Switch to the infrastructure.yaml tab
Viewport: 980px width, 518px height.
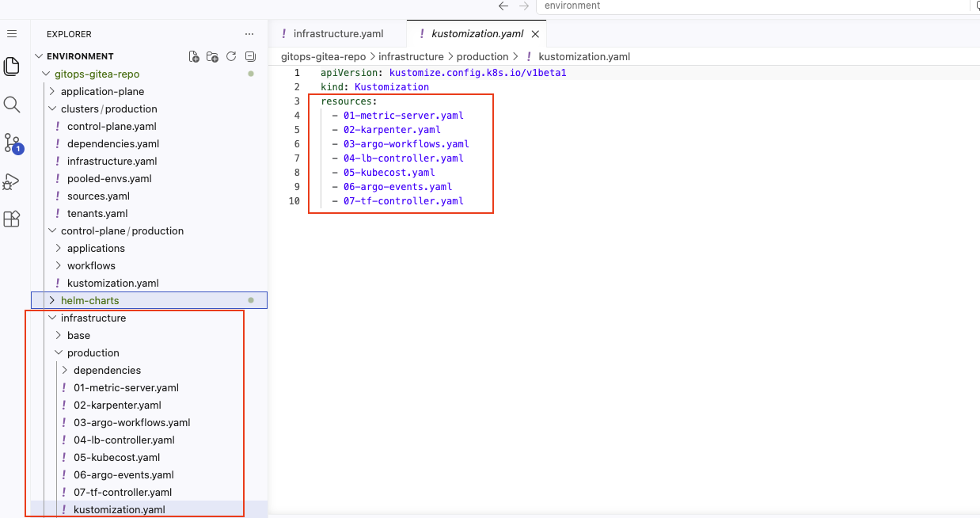tap(337, 33)
